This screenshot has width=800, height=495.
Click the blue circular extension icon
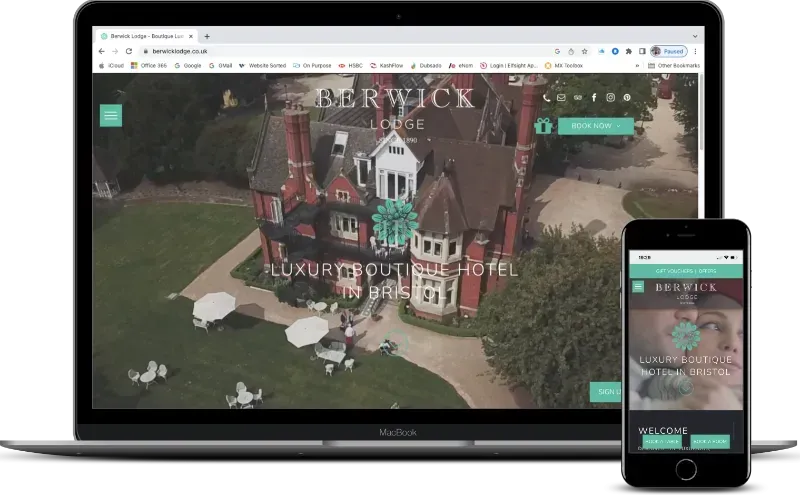[x=615, y=51]
